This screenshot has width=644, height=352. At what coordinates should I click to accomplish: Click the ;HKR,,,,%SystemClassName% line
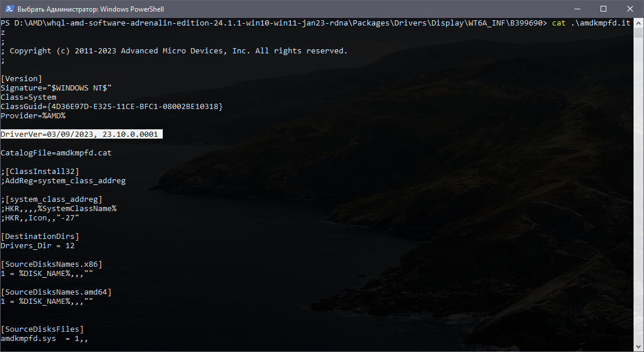[58, 209]
